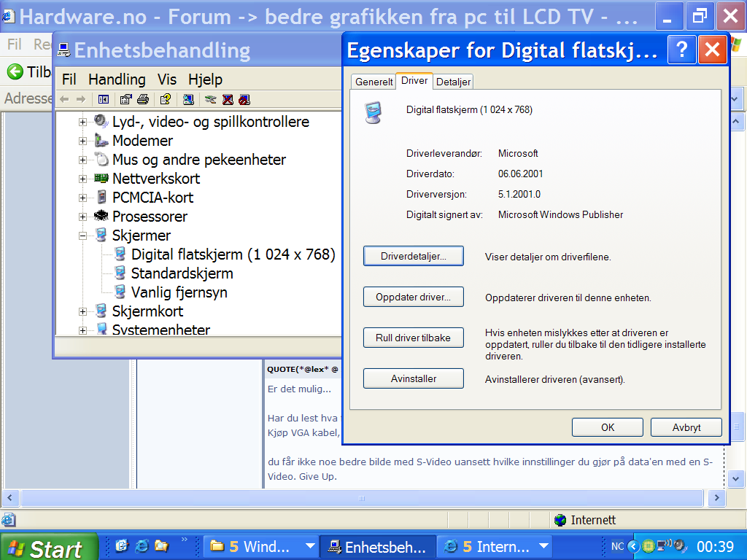Click the network card icon beside Nettverkskort
747x560 pixels.
click(x=101, y=179)
